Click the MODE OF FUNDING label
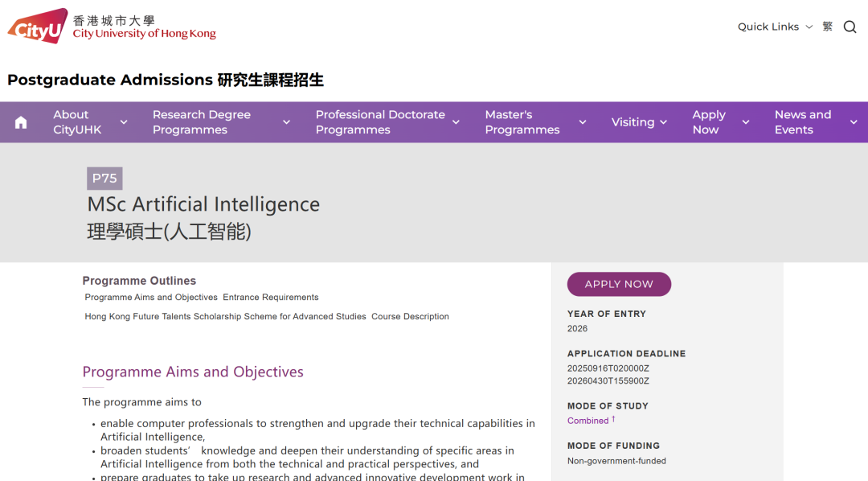 613,446
